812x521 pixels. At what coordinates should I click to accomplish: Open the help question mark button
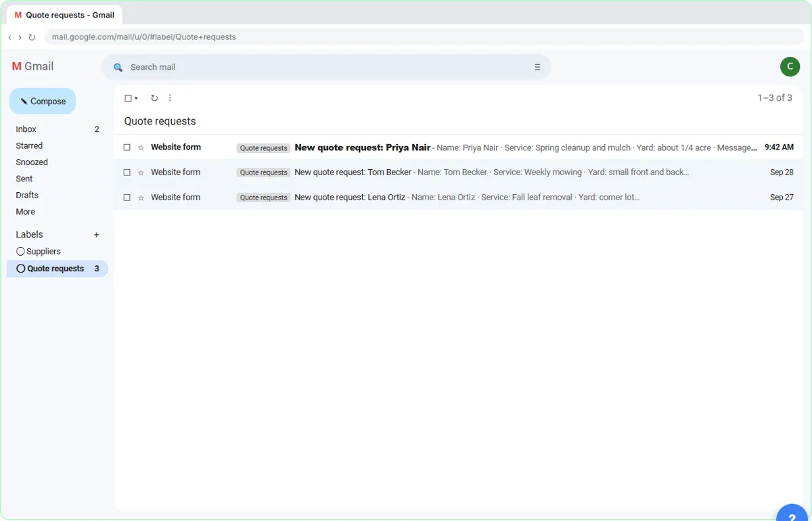coord(792,514)
